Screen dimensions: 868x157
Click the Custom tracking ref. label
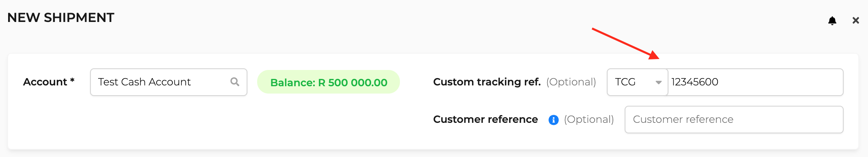tap(487, 82)
